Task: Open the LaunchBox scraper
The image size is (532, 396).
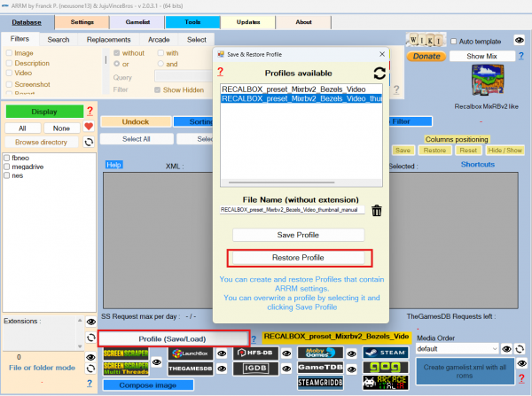Action: click(189, 352)
